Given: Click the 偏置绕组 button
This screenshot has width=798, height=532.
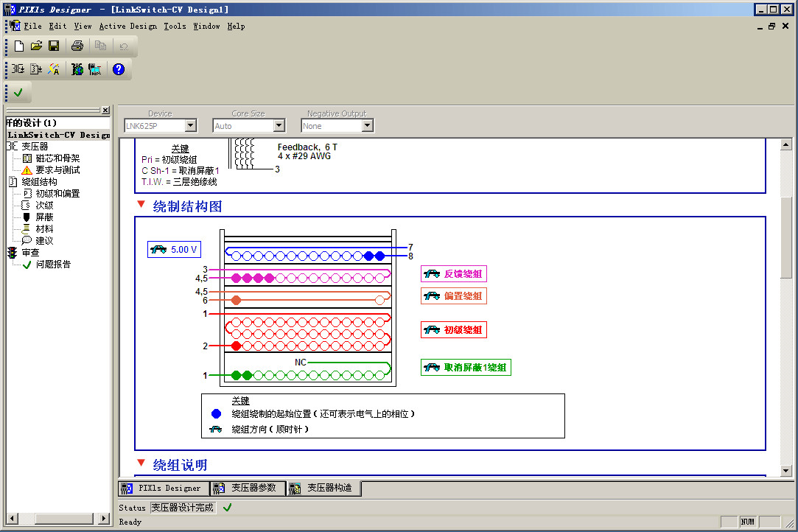Looking at the screenshot, I should pos(453,295).
